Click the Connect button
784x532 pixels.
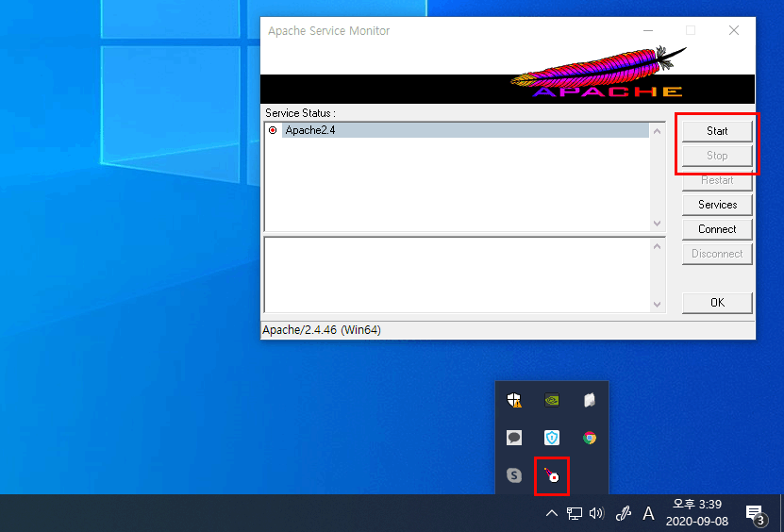tap(717, 229)
